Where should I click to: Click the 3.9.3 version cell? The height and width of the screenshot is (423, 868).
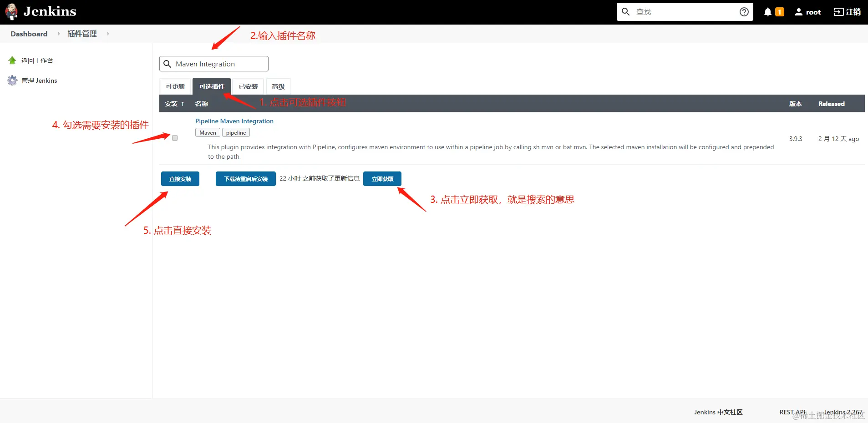point(796,139)
